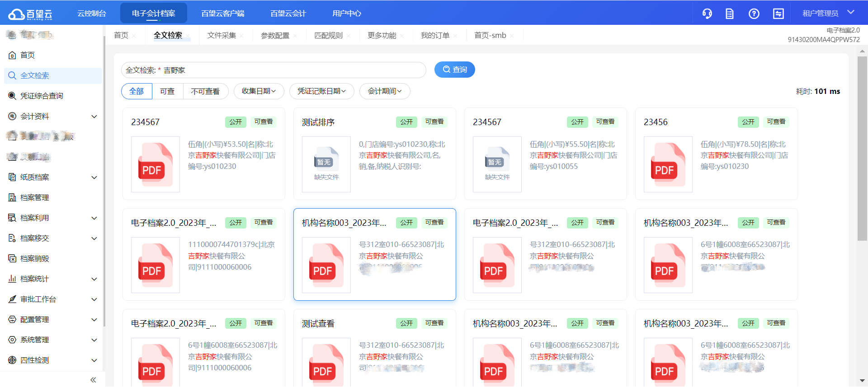Screen dimensions: 868x387
Task: Expand the 系统管理 sidebar menu
Action: coord(94,340)
